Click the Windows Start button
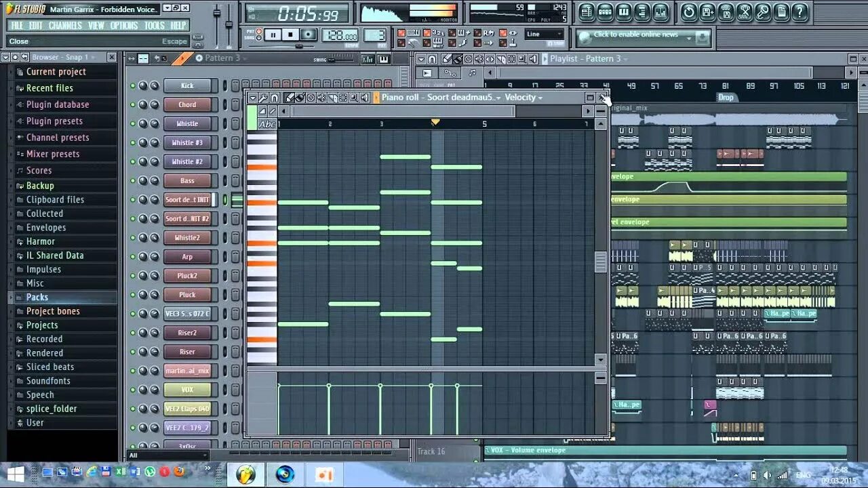868x488 pixels. pyautogui.click(x=15, y=473)
